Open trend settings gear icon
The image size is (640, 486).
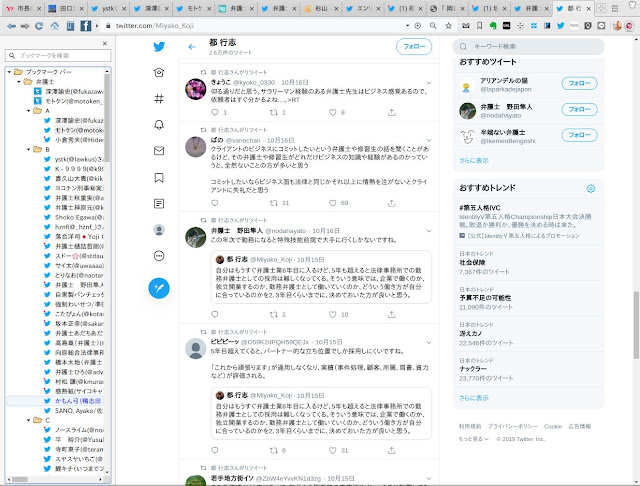click(x=591, y=189)
